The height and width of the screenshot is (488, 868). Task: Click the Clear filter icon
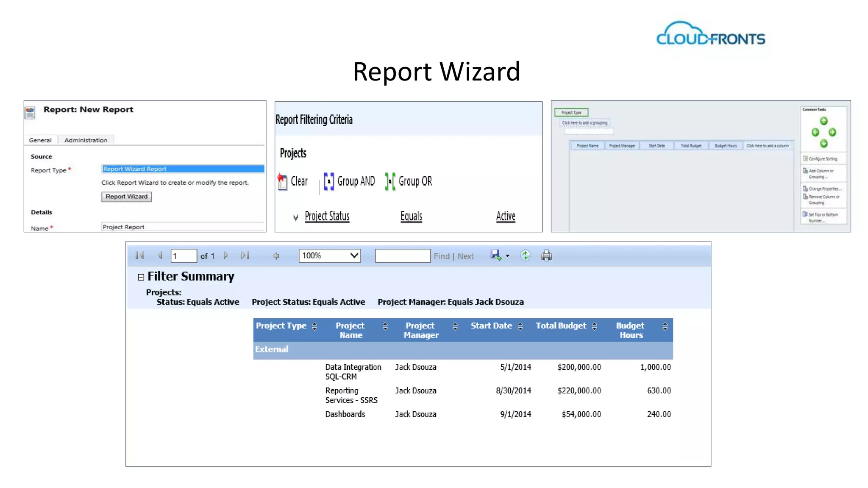(x=282, y=182)
